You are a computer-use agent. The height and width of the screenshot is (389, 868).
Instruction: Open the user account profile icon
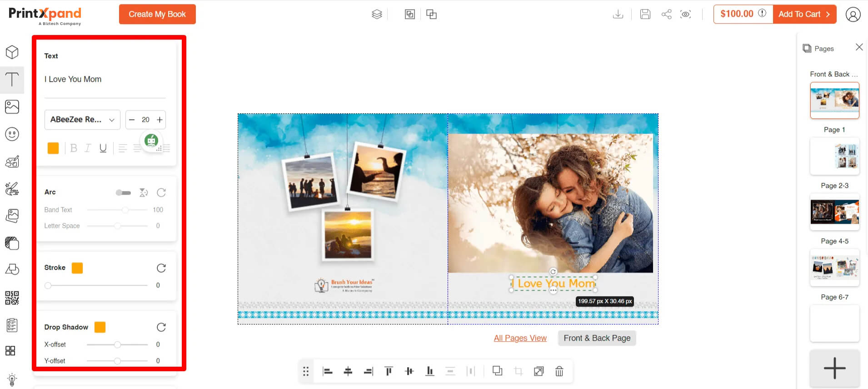[853, 14]
